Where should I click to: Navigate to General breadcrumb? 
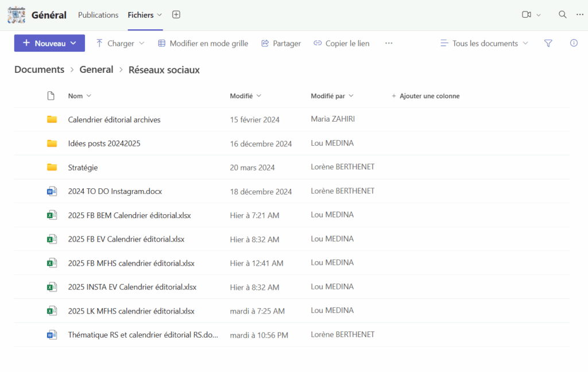click(96, 70)
